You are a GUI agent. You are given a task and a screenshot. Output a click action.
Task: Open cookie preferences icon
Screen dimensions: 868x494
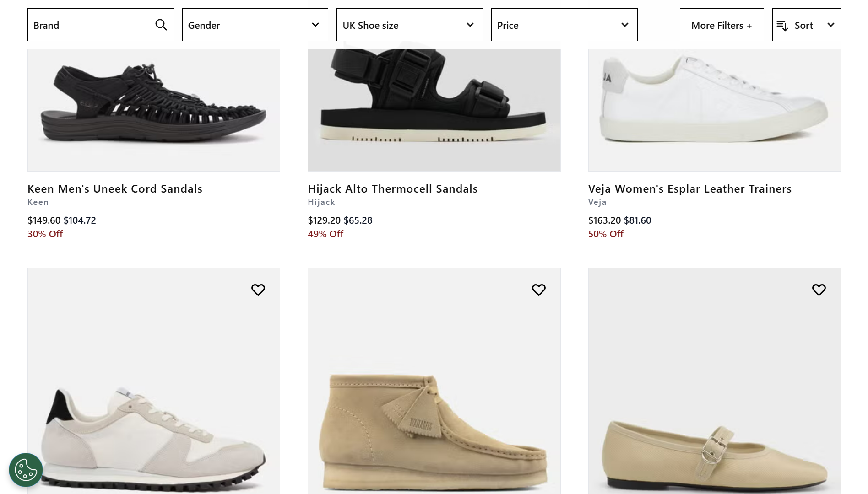pyautogui.click(x=26, y=469)
